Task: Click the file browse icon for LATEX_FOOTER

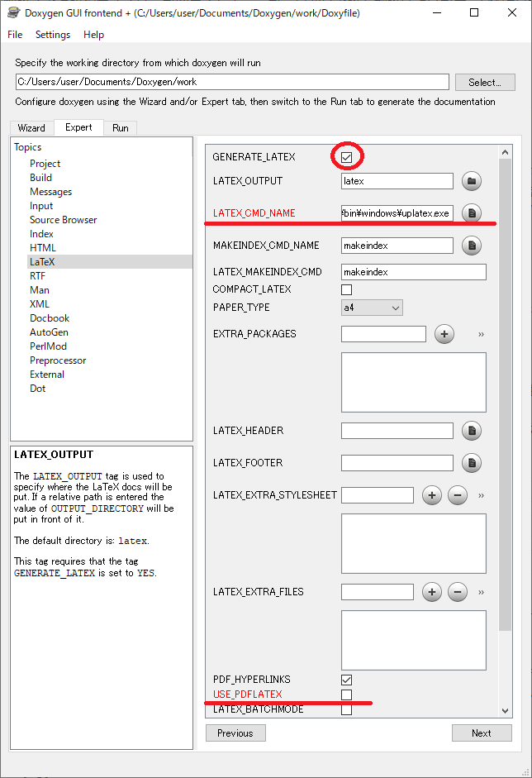Action: 471,463
